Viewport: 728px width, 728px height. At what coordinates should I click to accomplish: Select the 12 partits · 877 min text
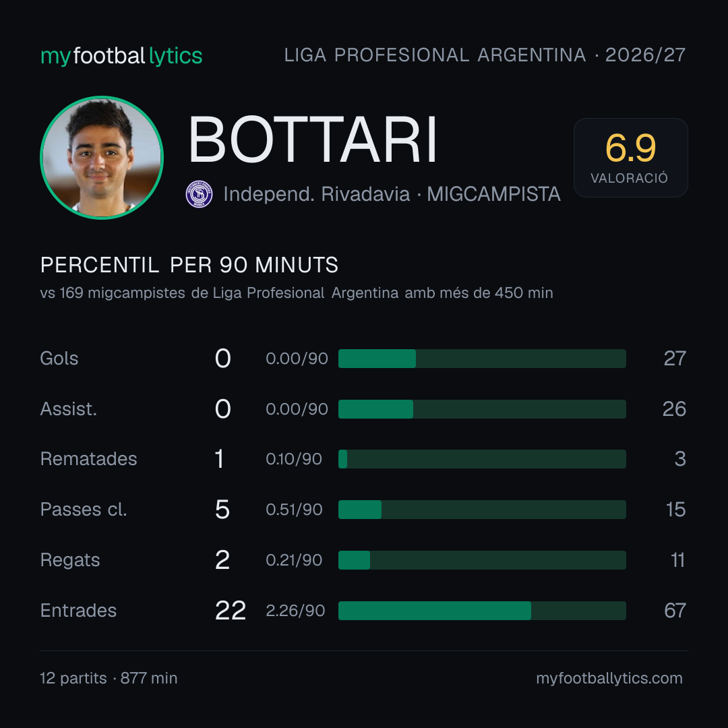click(x=109, y=678)
